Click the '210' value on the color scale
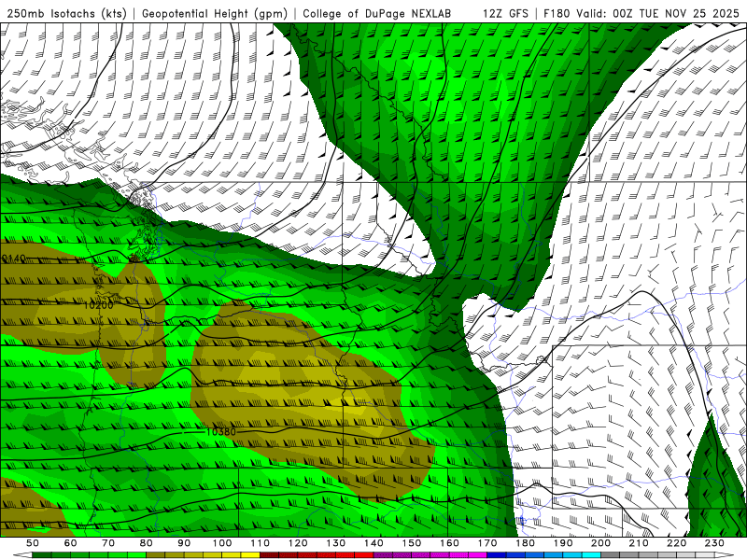The height and width of the screenshot is (560, 747). [639, 543]
